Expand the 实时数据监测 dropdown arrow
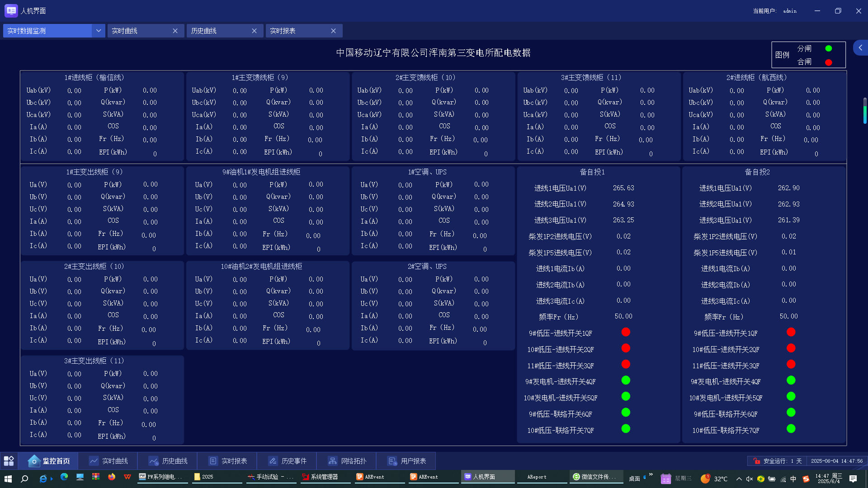Screen dimensions: 868x488 [x=99, y=31]
